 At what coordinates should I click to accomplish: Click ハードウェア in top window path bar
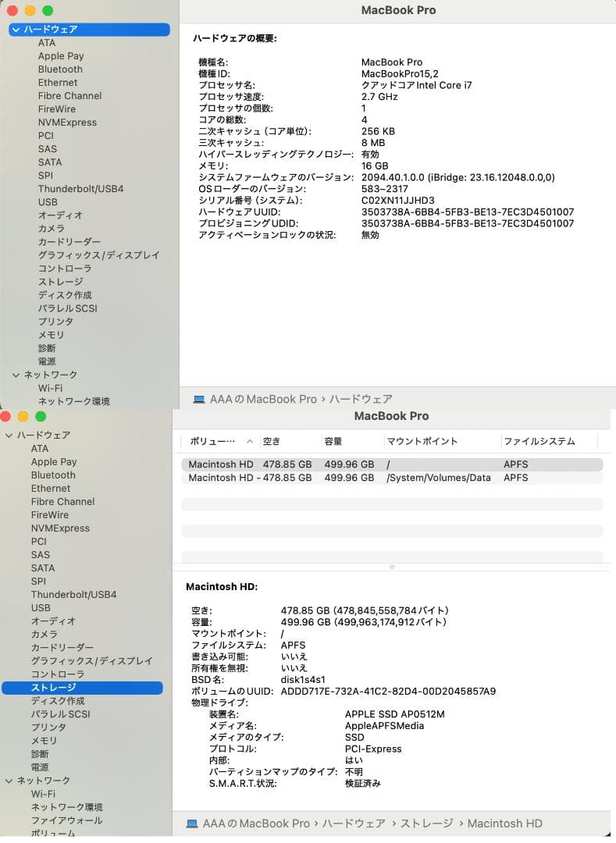(x=361, y=400)
